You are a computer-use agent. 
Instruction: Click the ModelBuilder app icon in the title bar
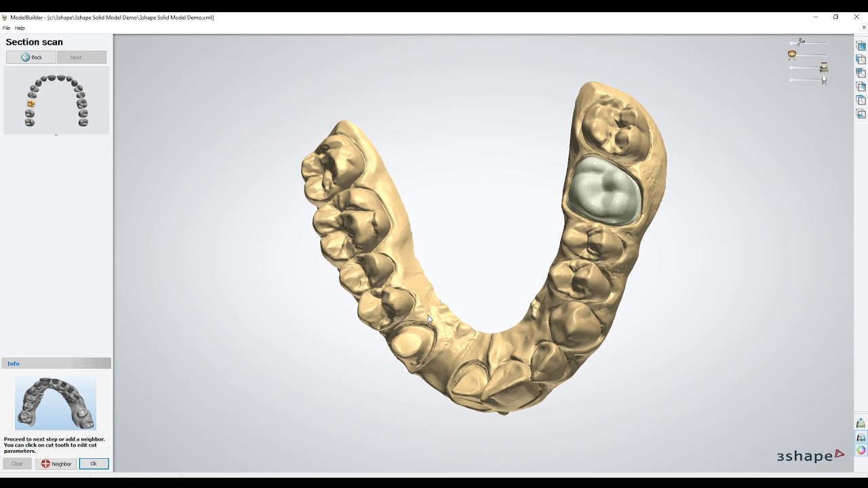pos(5,18)
